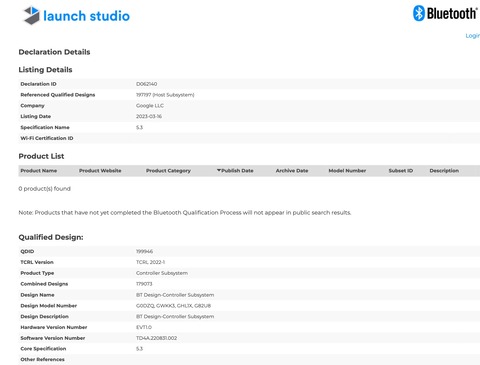Click the Product List heading
Viewport: 480px width, 365px height.
point(41,156)
